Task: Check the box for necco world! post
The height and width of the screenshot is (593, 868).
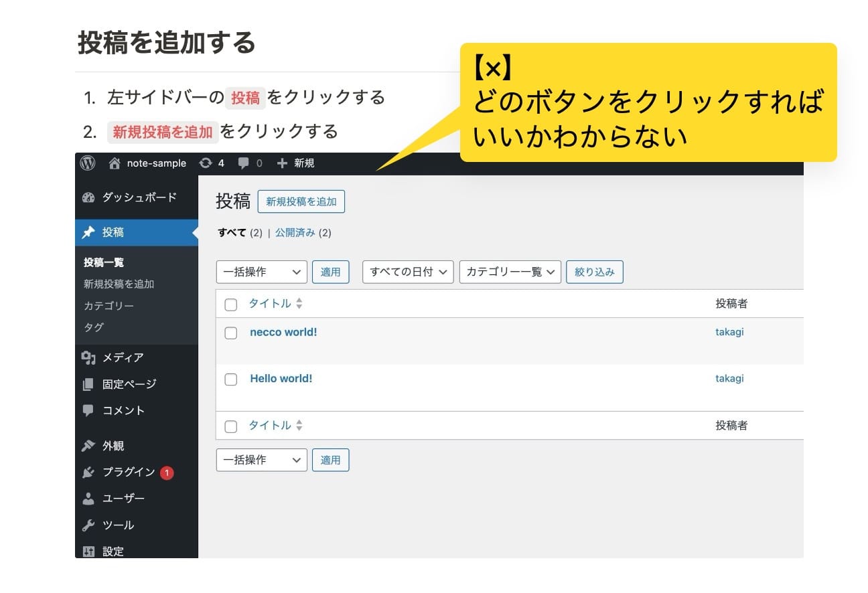Action: [x=231, y=333]
